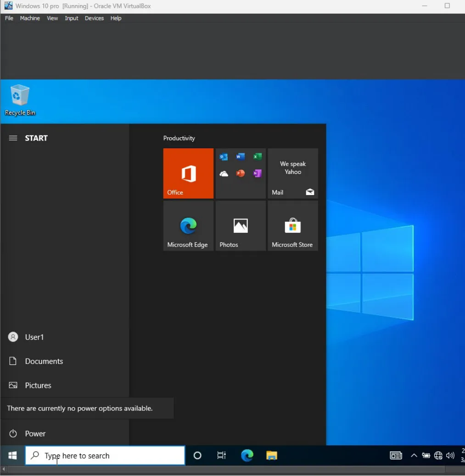Open the VirtualBox Machine menu
This screenshot has width=465, height=476.
tap(30, 18)
